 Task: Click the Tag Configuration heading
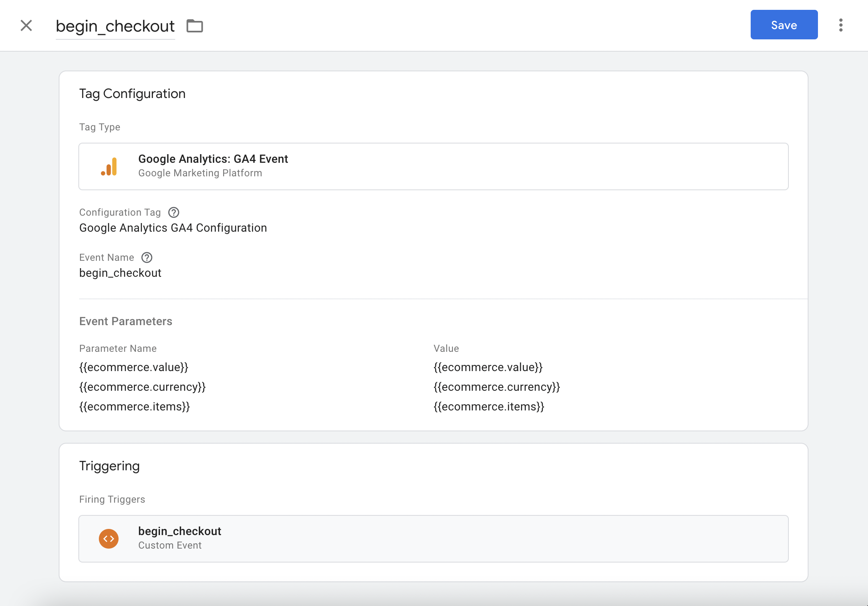point(132,94)
